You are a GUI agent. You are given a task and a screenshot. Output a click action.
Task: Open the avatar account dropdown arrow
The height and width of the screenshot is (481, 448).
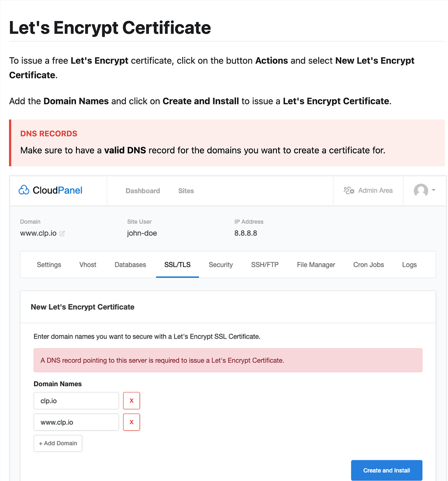pyautogui.click(x=434, y=190)
